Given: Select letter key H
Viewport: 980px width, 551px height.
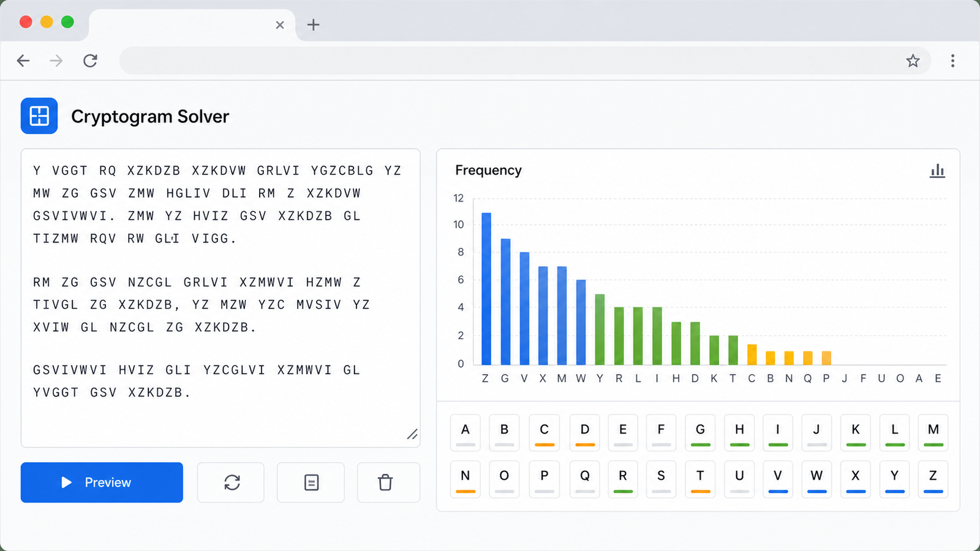Looking at the screenshot, I should pos(739,433).
